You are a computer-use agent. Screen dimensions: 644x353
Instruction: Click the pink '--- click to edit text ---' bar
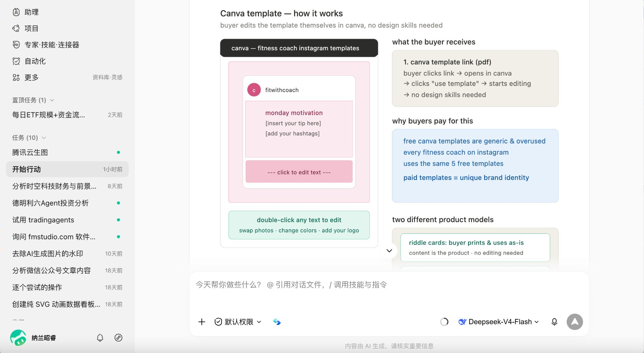tap(299, 172)
